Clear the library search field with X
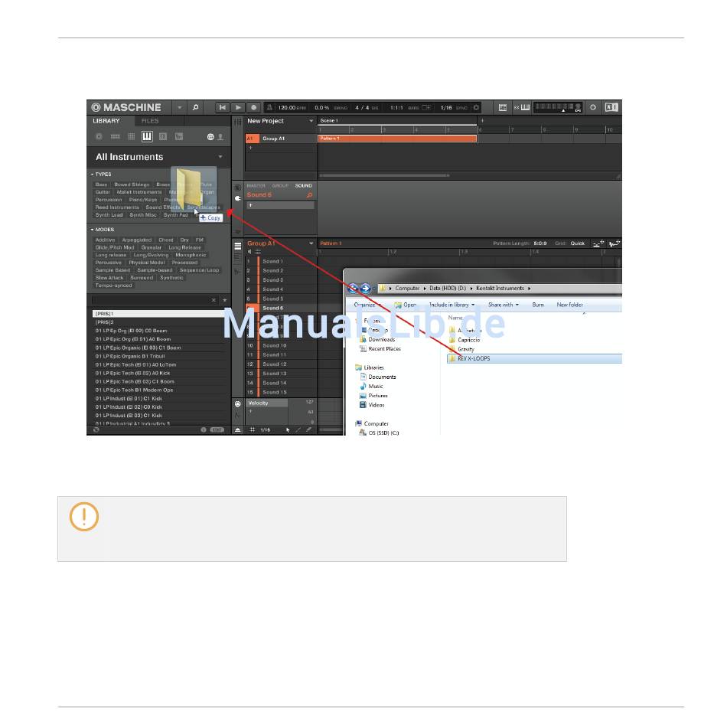The height and width of the screenshot is (728, 727). pos(214,300)
